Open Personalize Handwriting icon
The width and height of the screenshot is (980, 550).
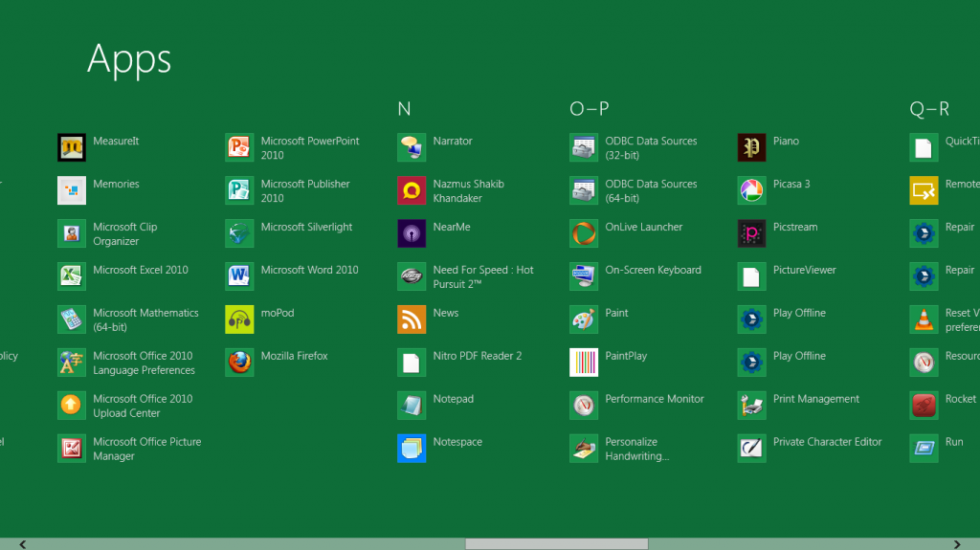click(584, 448)
